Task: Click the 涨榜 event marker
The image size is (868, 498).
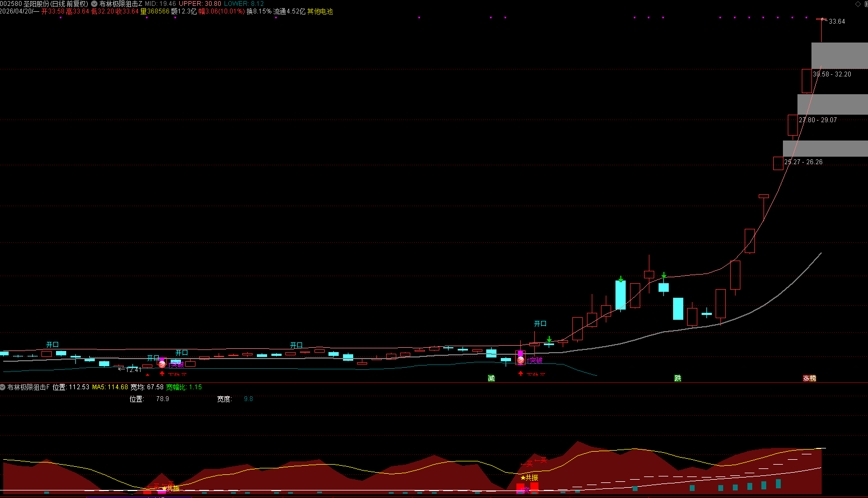Action: pos(809,378)
